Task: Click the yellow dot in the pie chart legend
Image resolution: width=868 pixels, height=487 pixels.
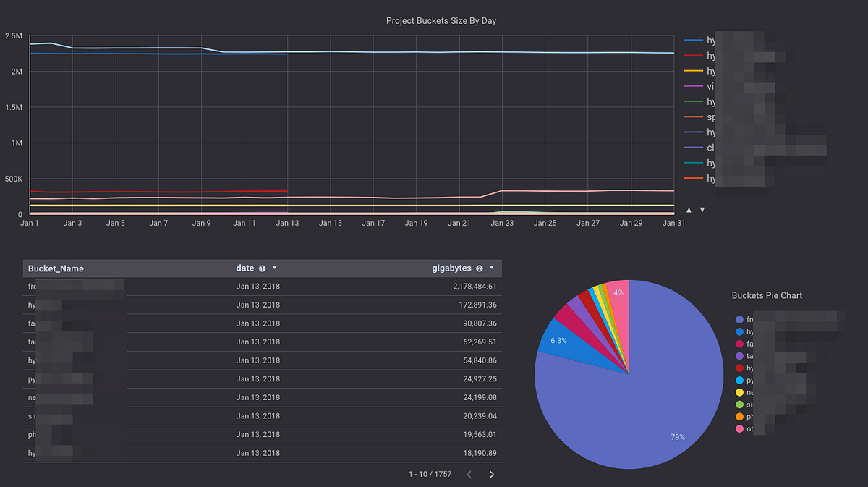Action: pyautogui.click(x=739, y=392)
